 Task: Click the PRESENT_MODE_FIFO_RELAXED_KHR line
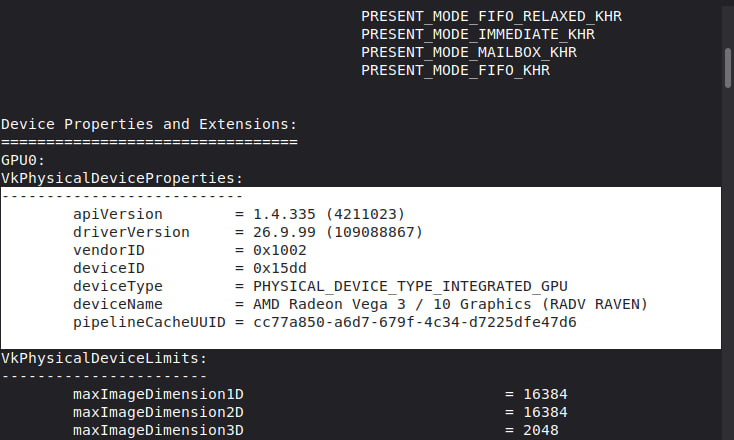[x=492, y=16]
